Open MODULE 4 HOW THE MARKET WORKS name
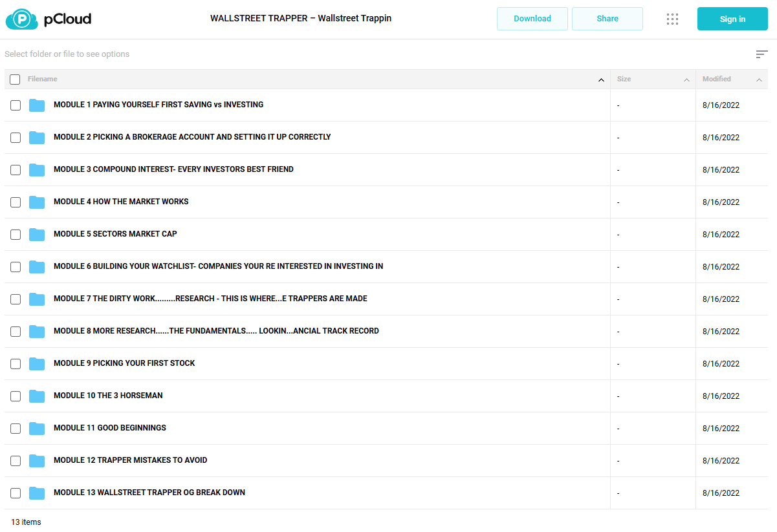This screenshot has width=777, height=532. click(121, 202)
